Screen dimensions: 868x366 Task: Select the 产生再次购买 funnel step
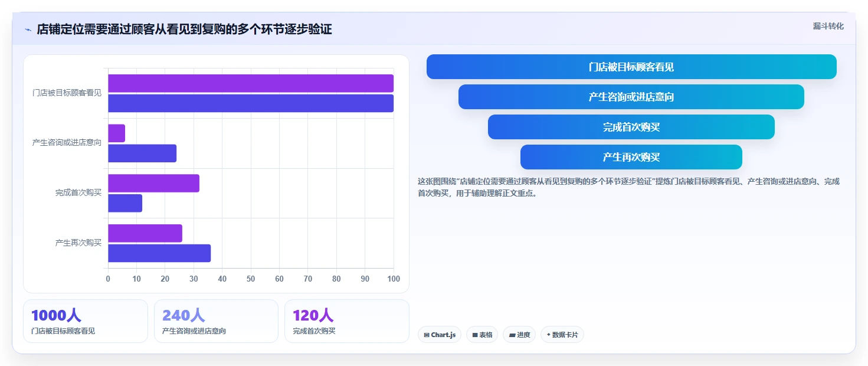631,157
